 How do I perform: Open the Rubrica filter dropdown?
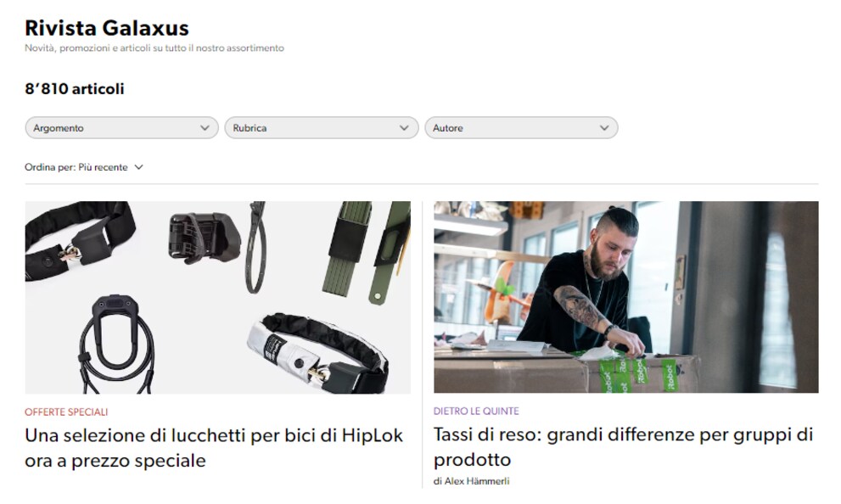pyautogui.click(x=322, y=127)
